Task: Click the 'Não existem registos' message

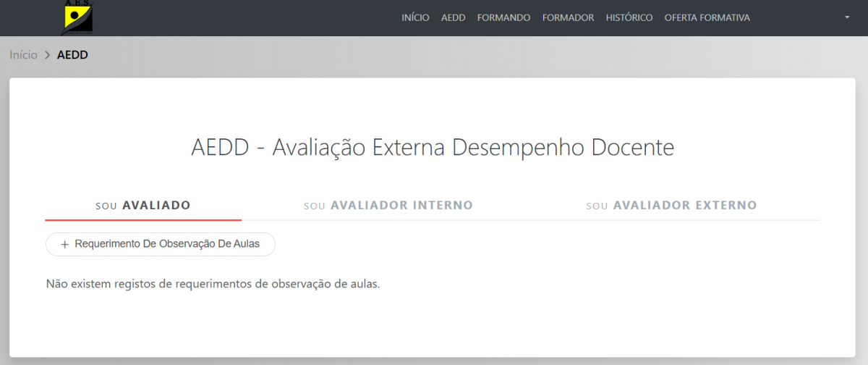Action: (213, 284)
